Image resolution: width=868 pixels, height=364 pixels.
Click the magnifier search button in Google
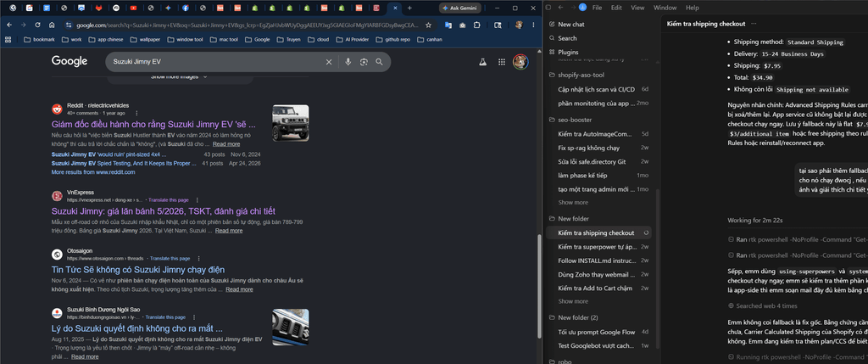(379, 62)
